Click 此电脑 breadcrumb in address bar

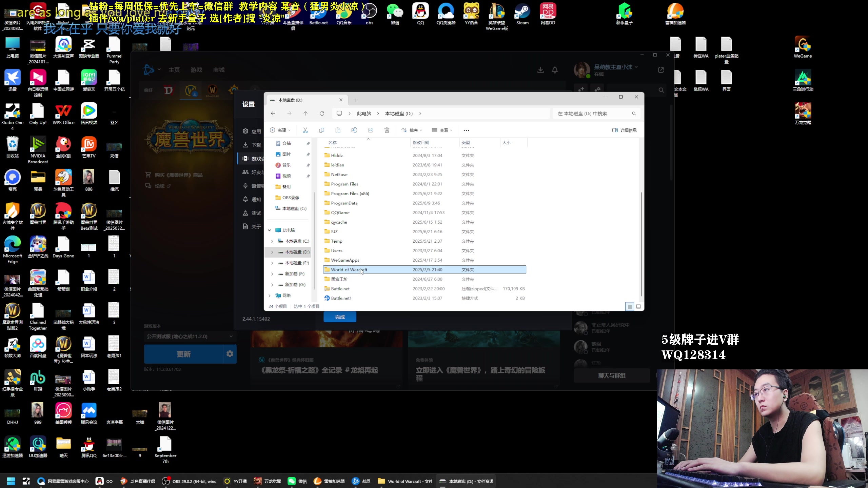point(364,114)
